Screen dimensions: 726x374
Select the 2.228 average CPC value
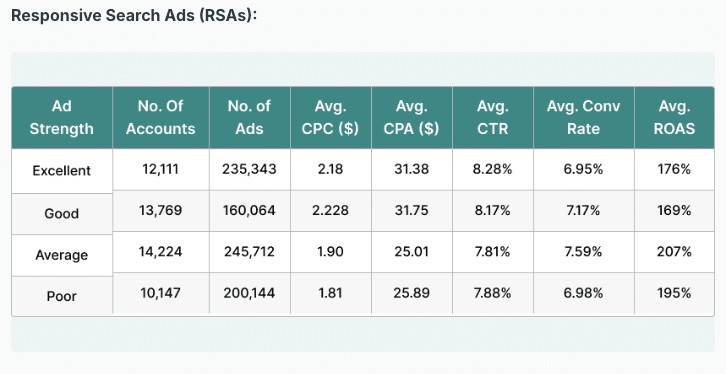pos(331,211)
